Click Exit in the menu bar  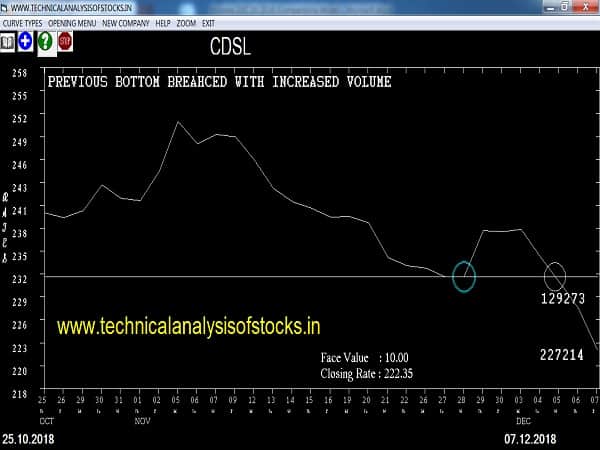[x=208, y=22]
